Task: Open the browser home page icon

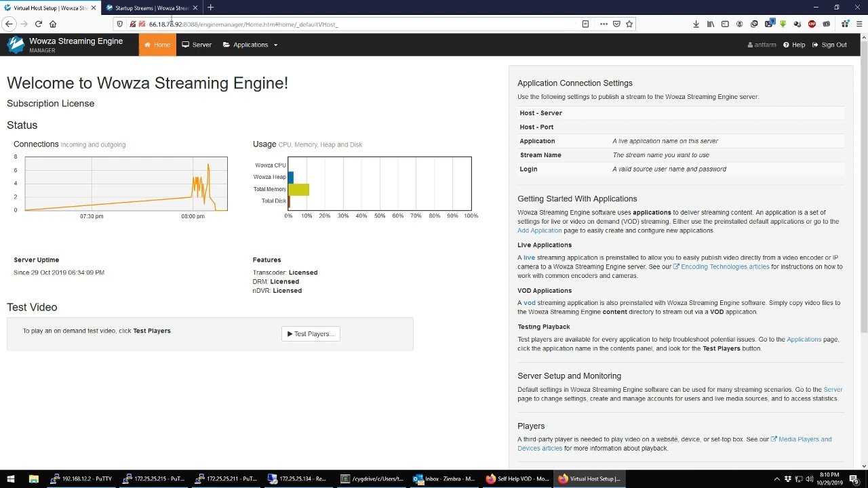Action: pos(53,24)
